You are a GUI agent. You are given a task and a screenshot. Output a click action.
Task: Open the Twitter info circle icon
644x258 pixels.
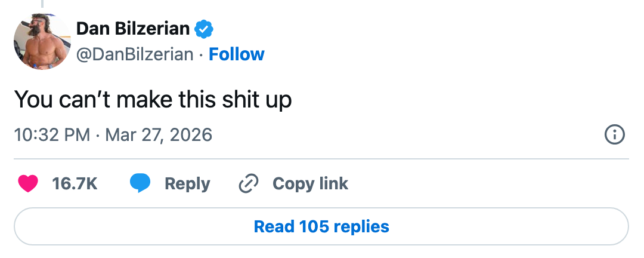(615, 135)
